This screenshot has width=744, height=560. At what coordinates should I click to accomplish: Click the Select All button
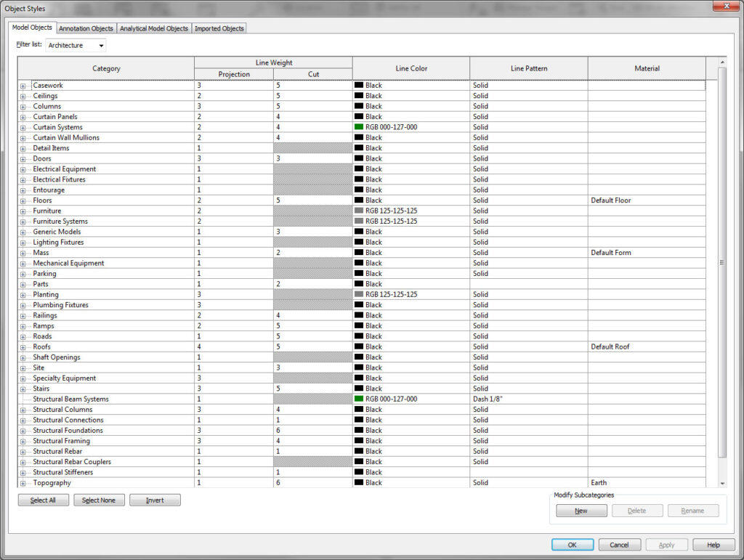coord(43,500)
